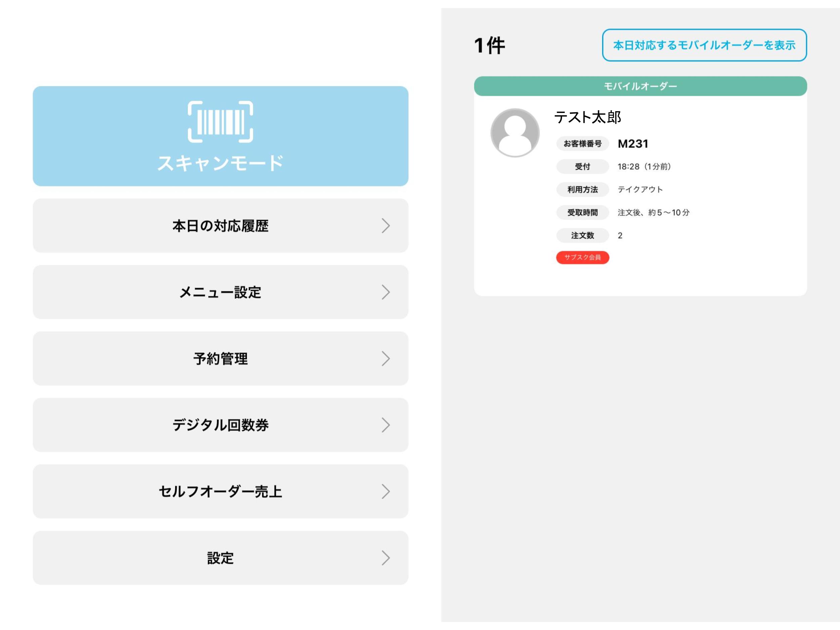
Task: Click the chevron next to 設定
Action: (385, 558)
